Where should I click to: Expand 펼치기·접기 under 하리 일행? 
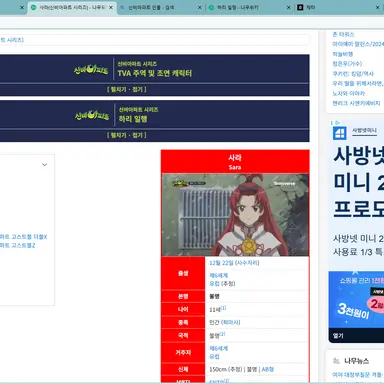pos(127,135)
